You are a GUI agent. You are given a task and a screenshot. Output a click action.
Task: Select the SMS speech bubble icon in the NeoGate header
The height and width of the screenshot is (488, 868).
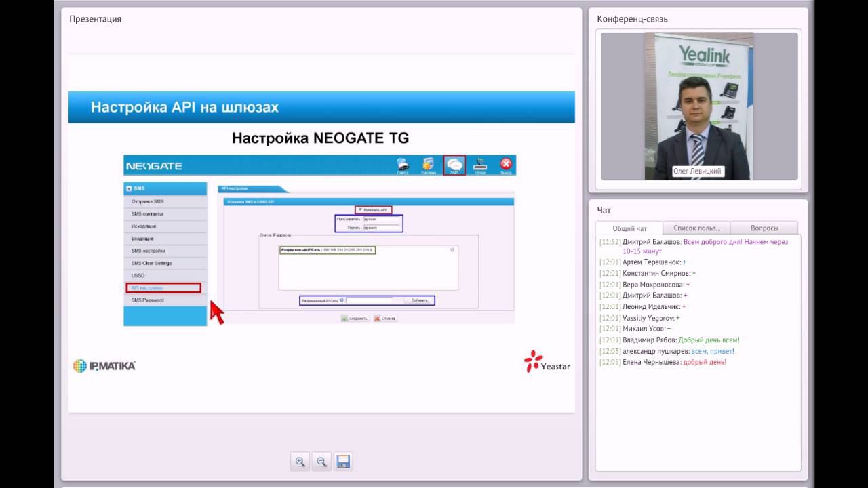[454, 165]
